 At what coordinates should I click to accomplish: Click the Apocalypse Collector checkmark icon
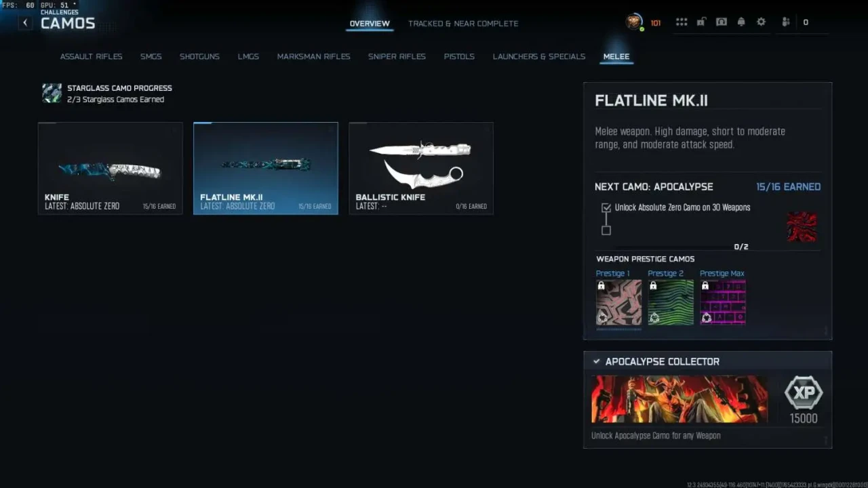coord(596,361)
